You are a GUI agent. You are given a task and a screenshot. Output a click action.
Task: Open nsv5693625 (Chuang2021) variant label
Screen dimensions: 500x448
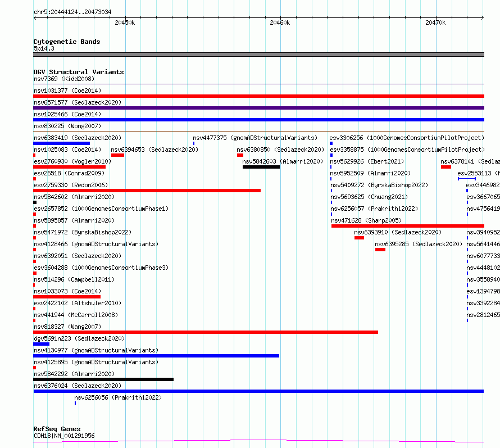369,197
